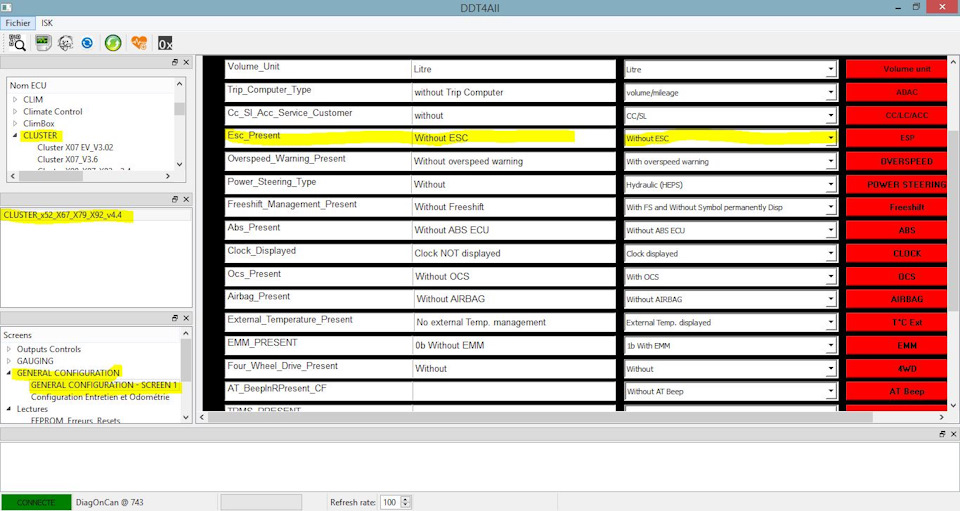This screenshot has width=960, height=511.
Task: Expand the Climate Control ECU tree node
Action: [x=15, y=112]
